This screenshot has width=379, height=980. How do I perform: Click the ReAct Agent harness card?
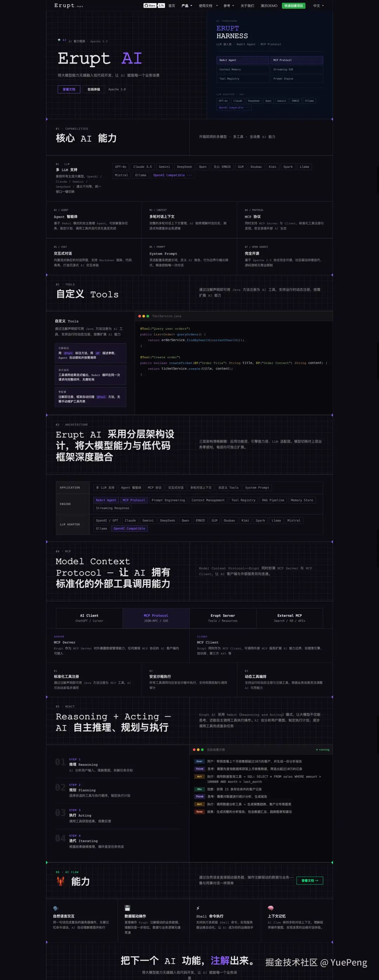click(242, 60)
